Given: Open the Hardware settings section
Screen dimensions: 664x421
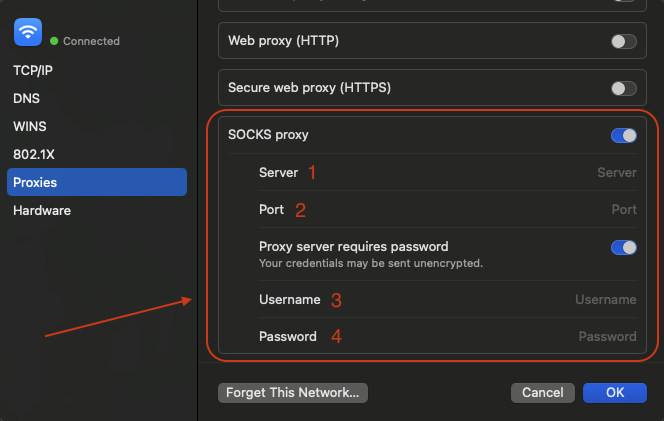Looking at the screenshot, I should point(42,211).
